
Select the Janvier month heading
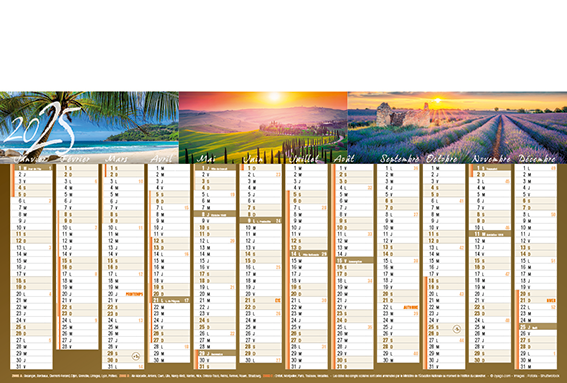coord(30,159)
